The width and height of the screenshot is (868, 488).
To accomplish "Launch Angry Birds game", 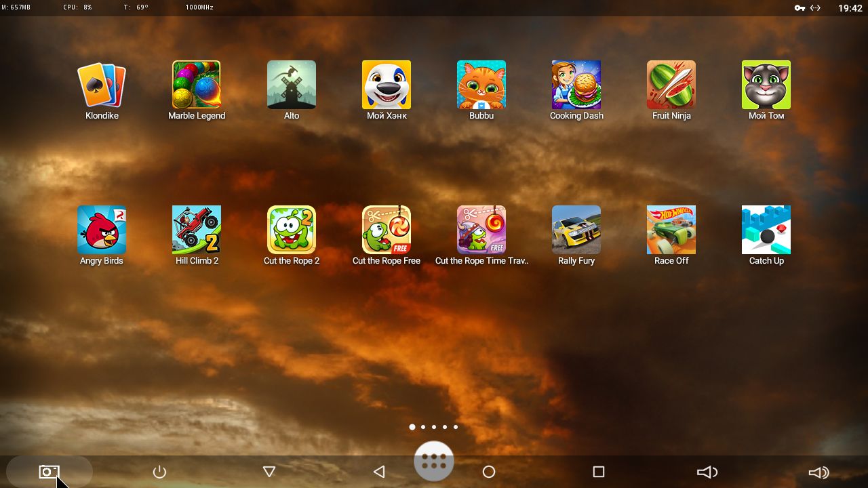I will pos(102,230).
